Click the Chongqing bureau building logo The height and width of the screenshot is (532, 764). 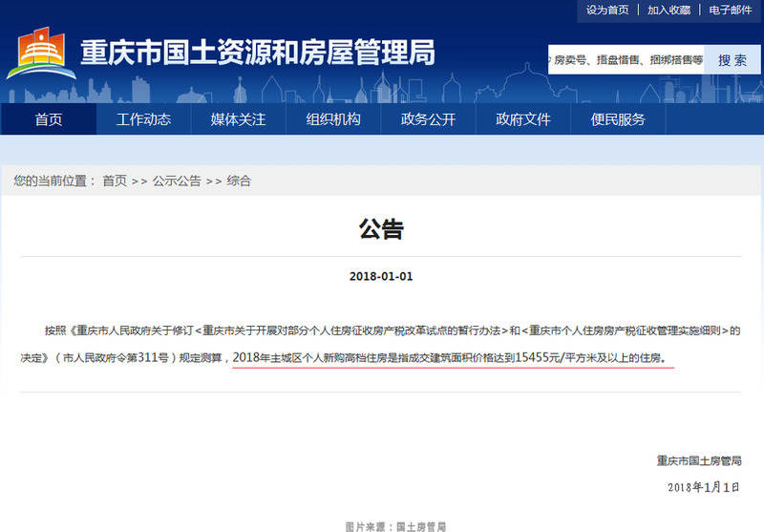tap(36, 53)
